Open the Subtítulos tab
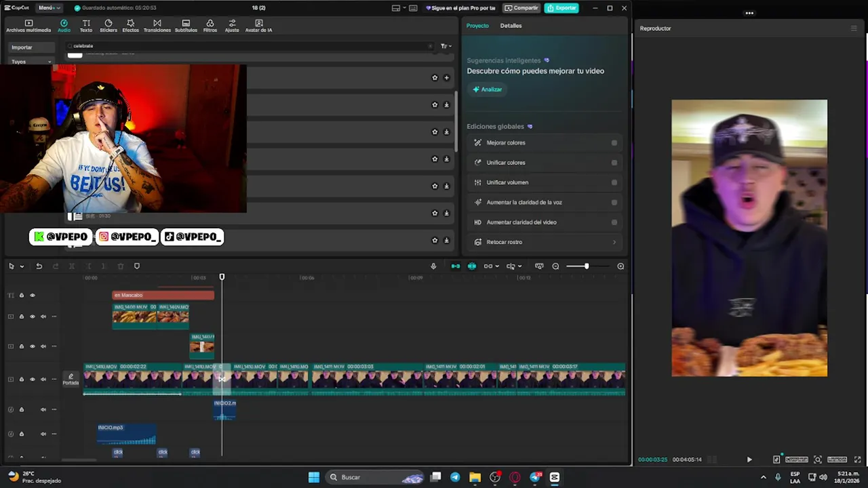The width and height of the screenshot is (868, 488). (x=186, y=26)
